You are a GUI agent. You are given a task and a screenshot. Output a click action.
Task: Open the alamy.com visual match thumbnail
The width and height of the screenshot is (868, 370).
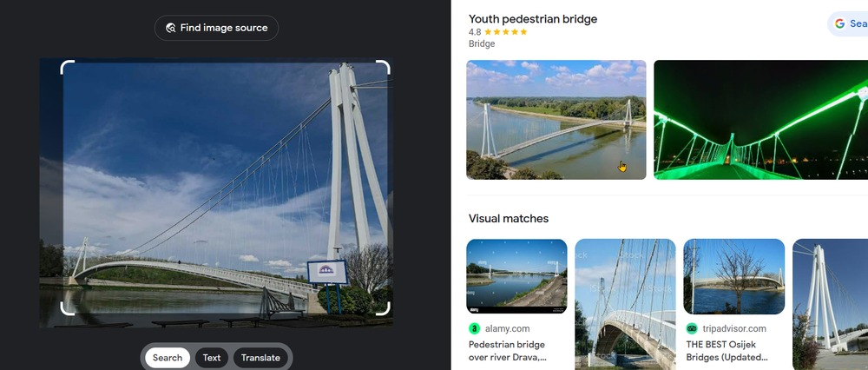pyautogui.click(x=516, y=276)
